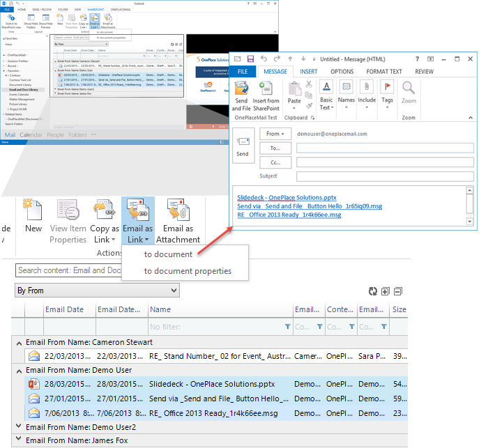
Task: Open RE Office 2013 Ready link
Action: click(x=289, y=215)
